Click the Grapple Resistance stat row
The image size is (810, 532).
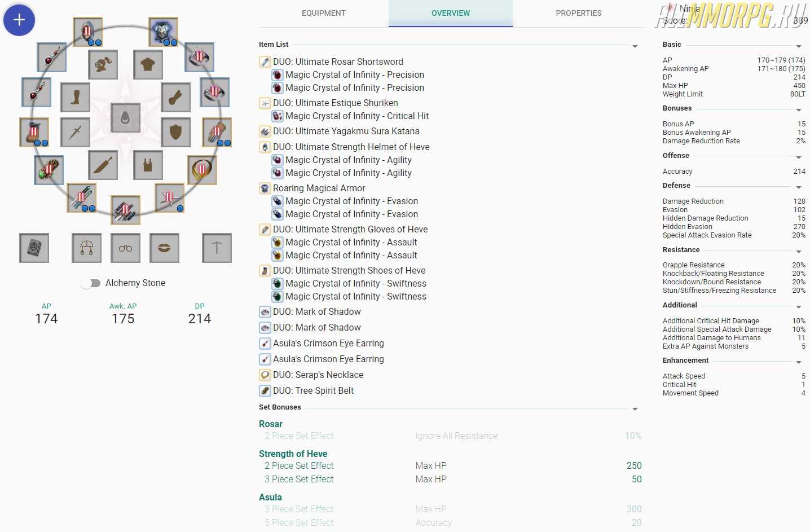coord(734,265)
